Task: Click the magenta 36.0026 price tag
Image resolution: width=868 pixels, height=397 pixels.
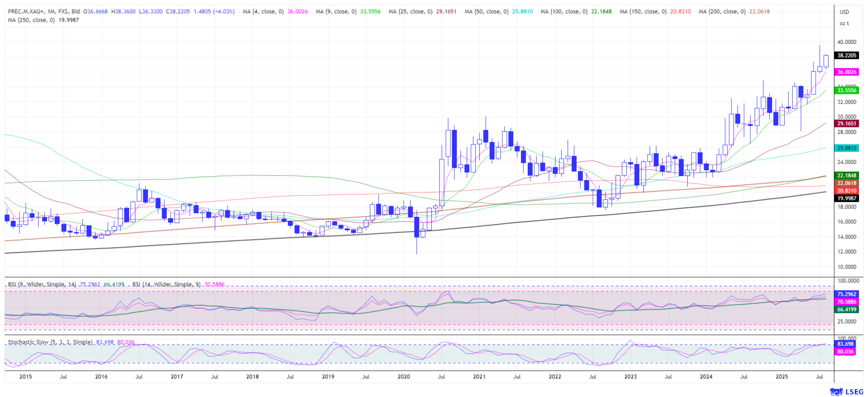Action: click(x=846, y=72)
